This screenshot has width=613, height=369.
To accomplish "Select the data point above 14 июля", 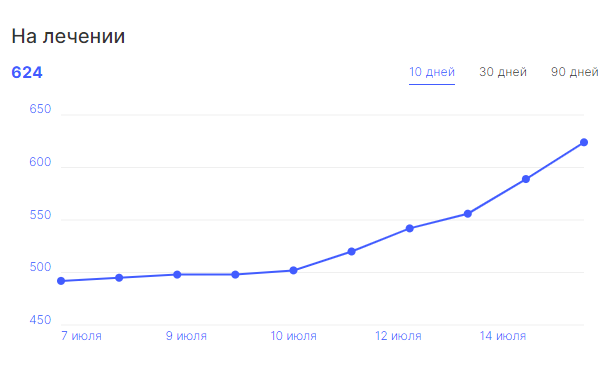I will pos(526,179).
